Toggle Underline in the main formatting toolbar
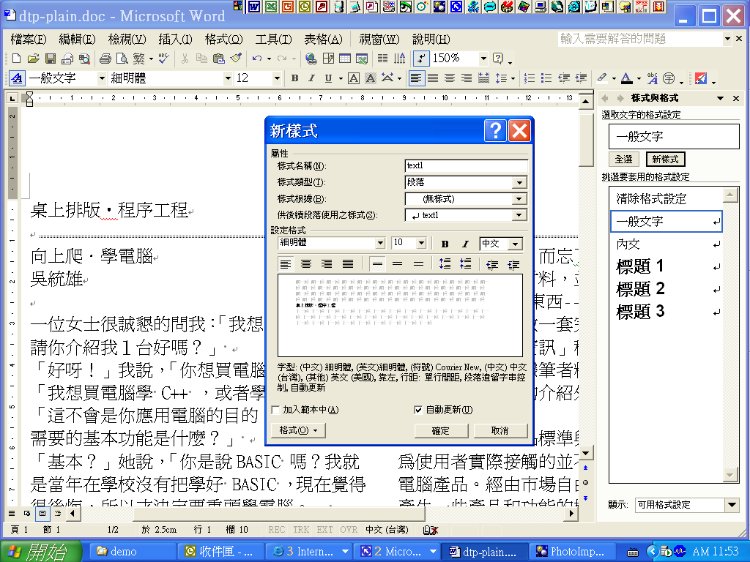This screenshot has height=562, width=750. (x=328, y=78)
